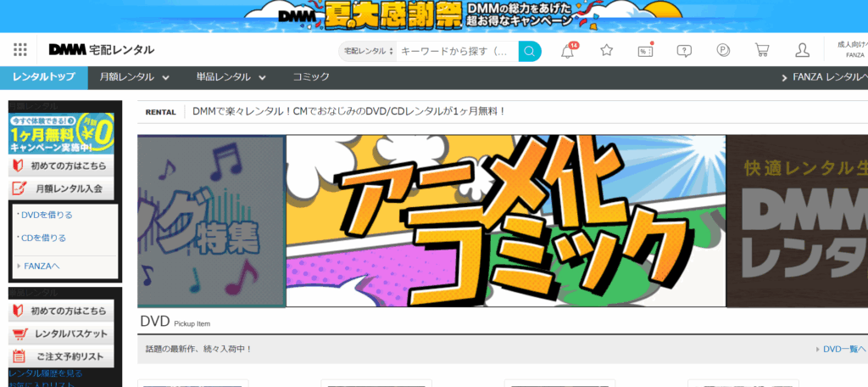Click 成人向け FANZA link in header

853,49
